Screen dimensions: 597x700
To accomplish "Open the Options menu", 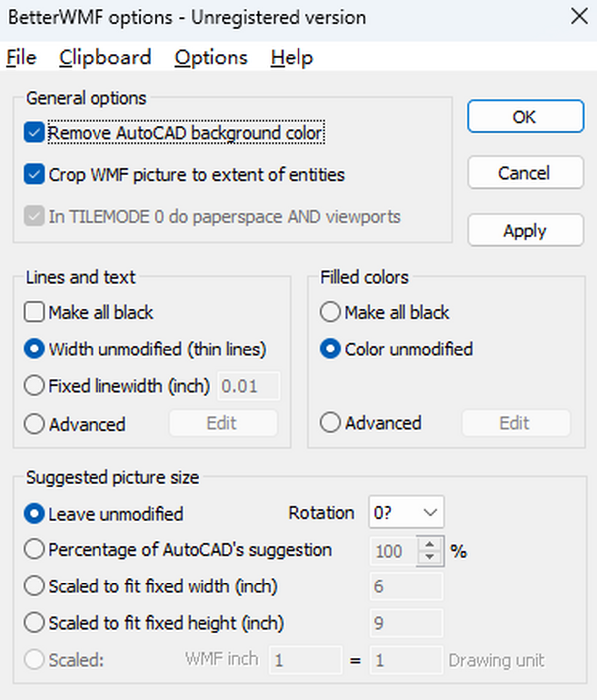I will point(210,58).
